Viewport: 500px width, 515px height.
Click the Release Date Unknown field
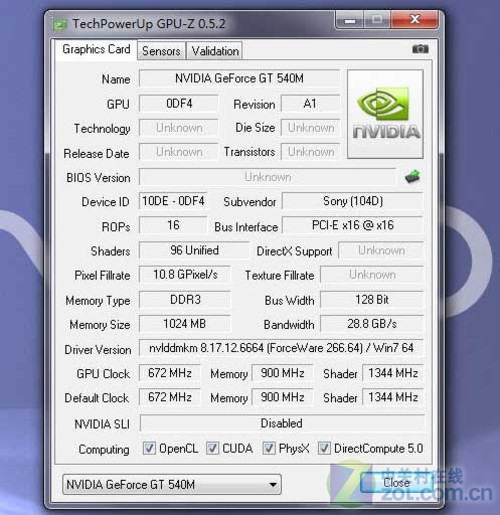pyautogui.click(x=179, y=152)
